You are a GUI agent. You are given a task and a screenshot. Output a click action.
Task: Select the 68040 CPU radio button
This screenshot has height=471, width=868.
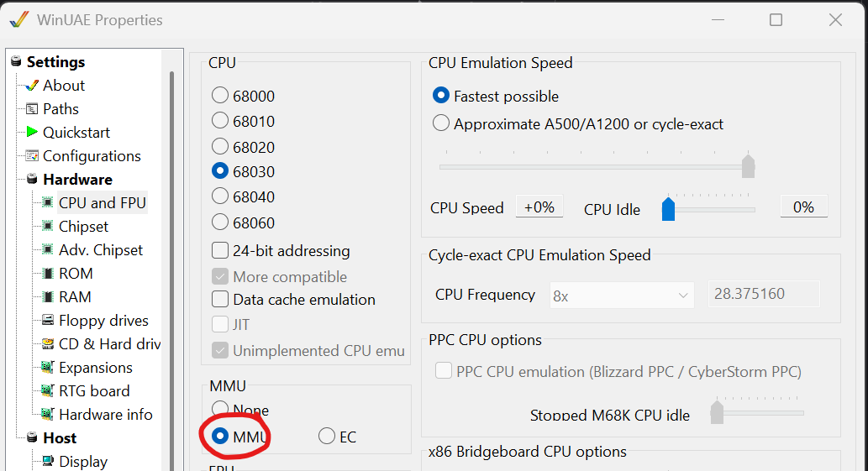(220, 196)
